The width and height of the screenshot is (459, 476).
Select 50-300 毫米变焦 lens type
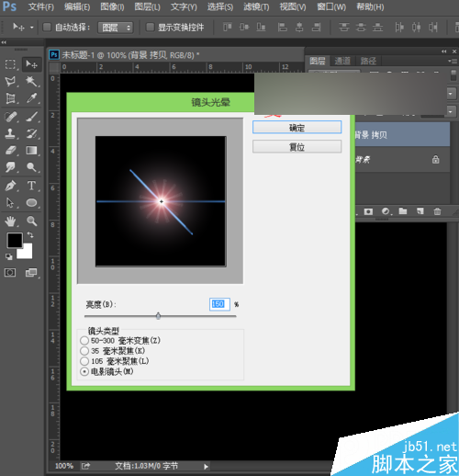84,341
